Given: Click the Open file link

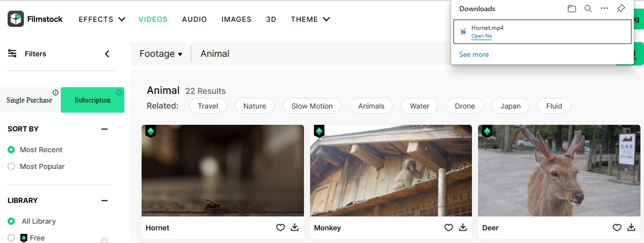Looking at the screenshot, I should [481, 36].
